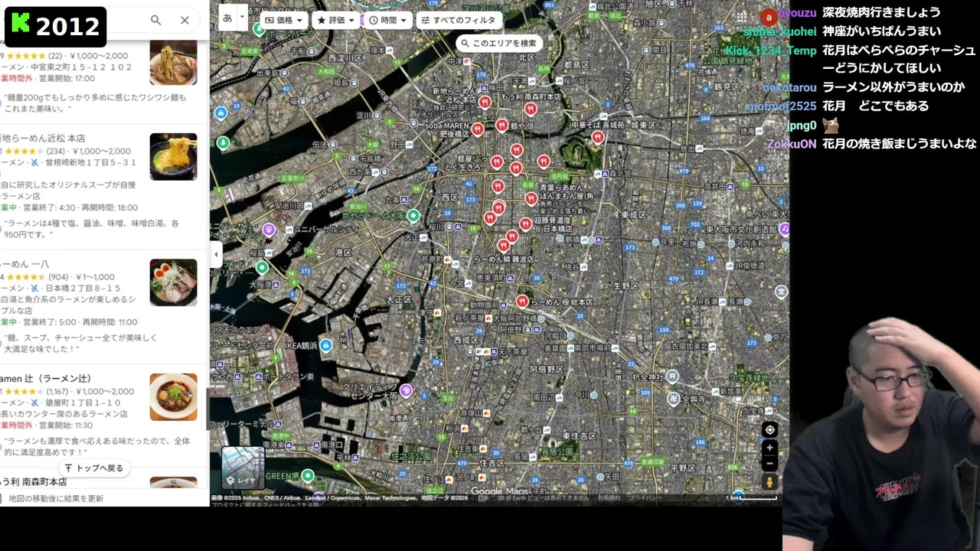Click the 東大阪市文化創造館 purple marker
This screenshot has height=551, width=980.
point(784,229)
